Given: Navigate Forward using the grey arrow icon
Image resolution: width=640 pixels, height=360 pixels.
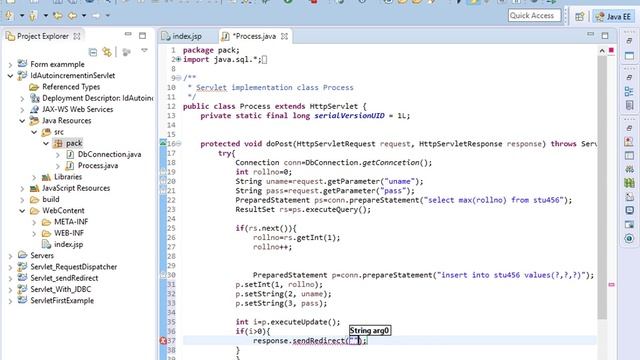Looking at the screenshot, I should click(96, 16).
